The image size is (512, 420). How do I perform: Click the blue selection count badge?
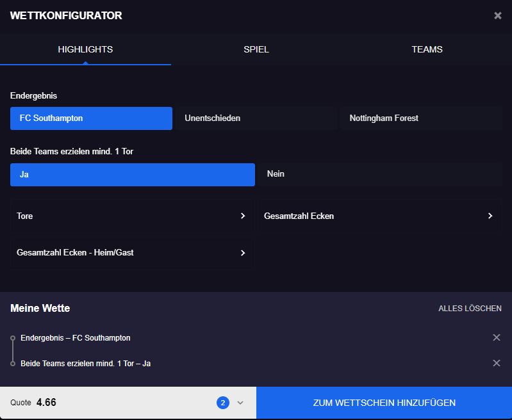click(x=223, y=403)
